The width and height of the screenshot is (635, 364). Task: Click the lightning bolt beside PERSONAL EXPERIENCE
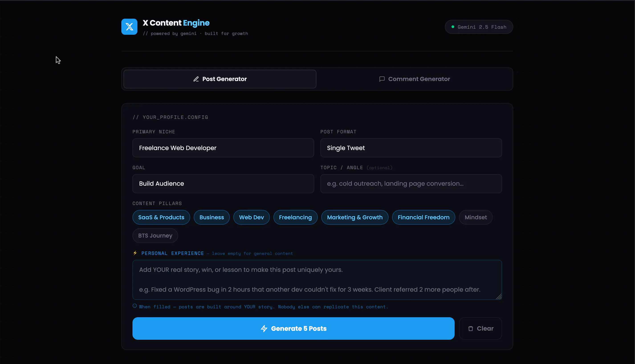click(x=135, y=253)
